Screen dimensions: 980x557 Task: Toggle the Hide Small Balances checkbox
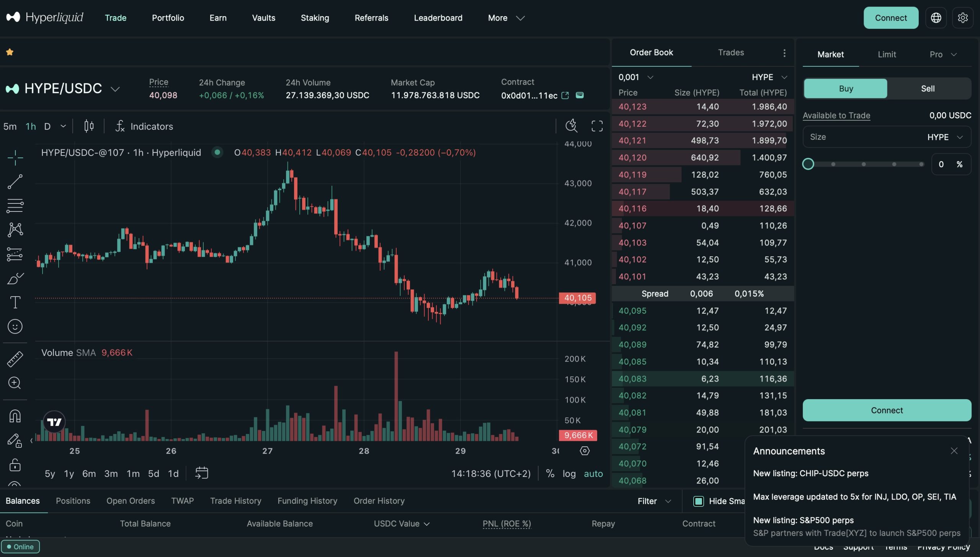tap(699, 501)
